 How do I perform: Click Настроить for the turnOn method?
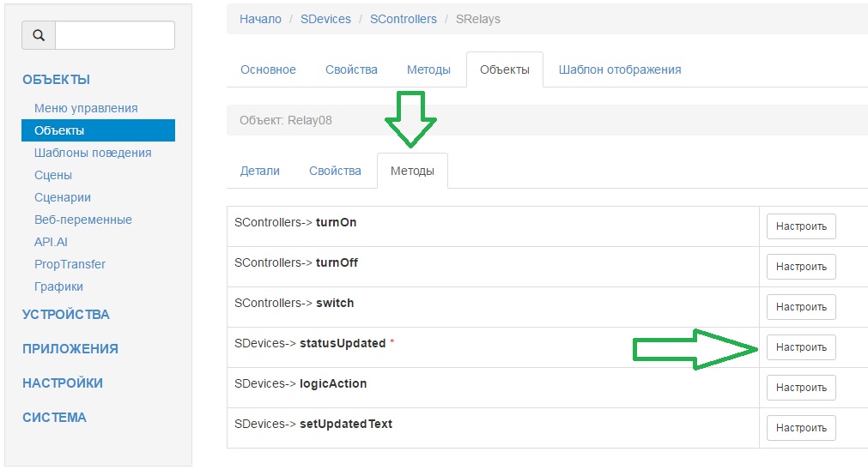pos(801,226)
